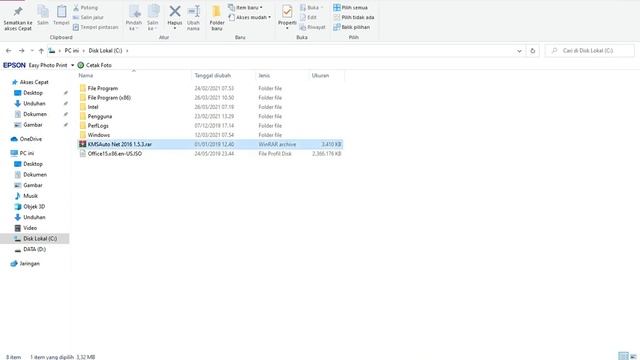
Task: Switch to details view icon
Action: coord(623,356)
